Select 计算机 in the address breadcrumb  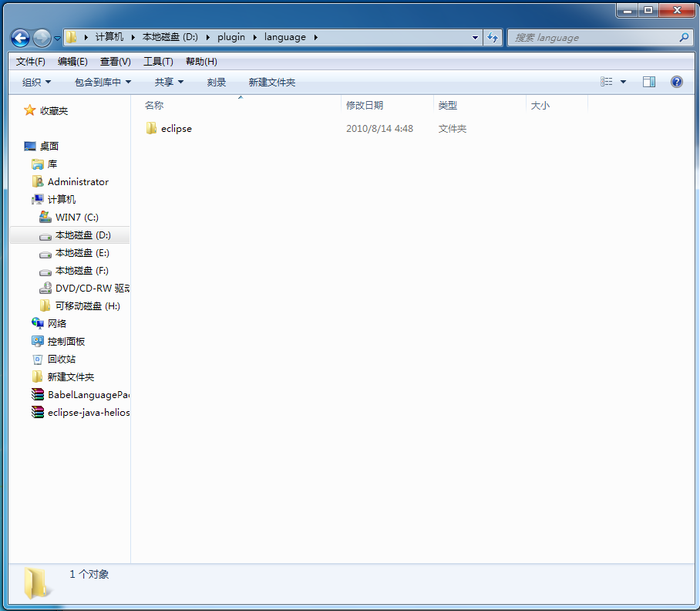click(x=109, y=37)
